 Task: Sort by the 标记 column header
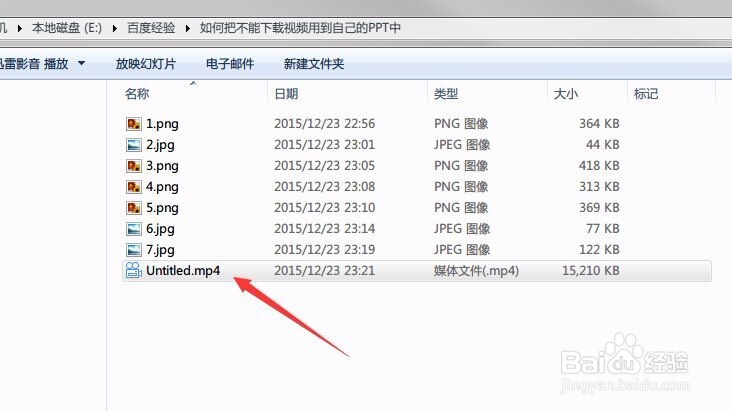point(646,94)
